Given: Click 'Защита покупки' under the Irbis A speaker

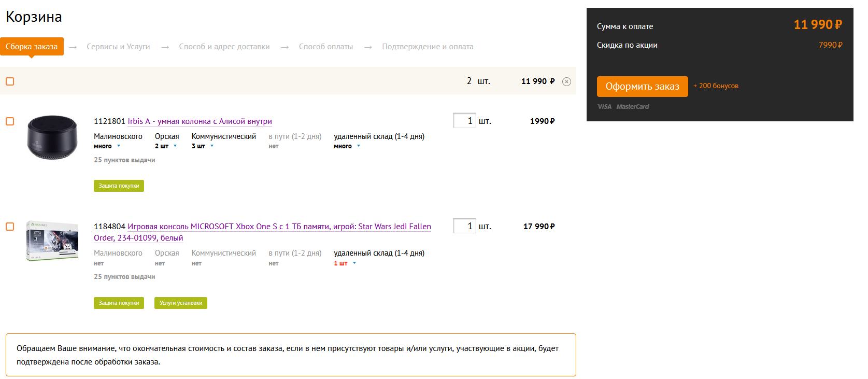Looking at the screenshot, I should pyautogui.click(x=119, y=186).
